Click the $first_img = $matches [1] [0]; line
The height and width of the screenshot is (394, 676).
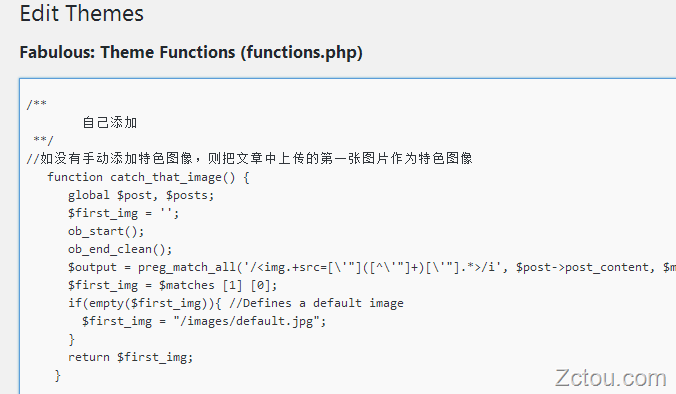point(172,285)
